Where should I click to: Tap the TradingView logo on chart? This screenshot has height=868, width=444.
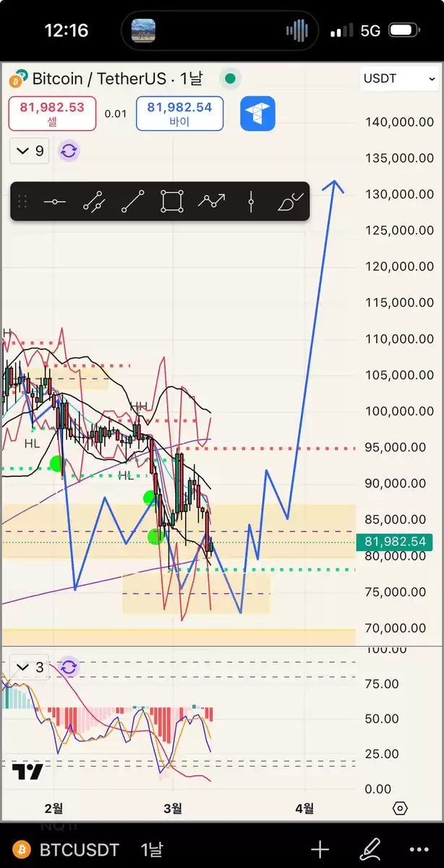click(x=27, y=772)
